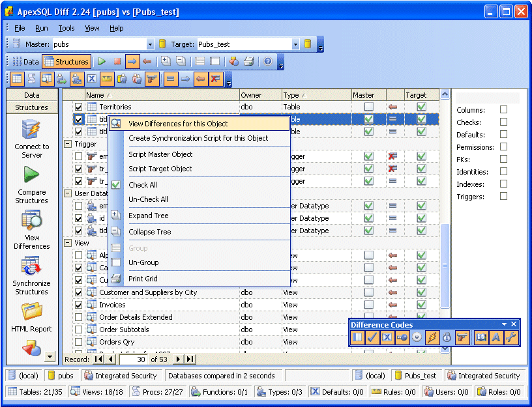Click the record number input field

coord(134,359)
